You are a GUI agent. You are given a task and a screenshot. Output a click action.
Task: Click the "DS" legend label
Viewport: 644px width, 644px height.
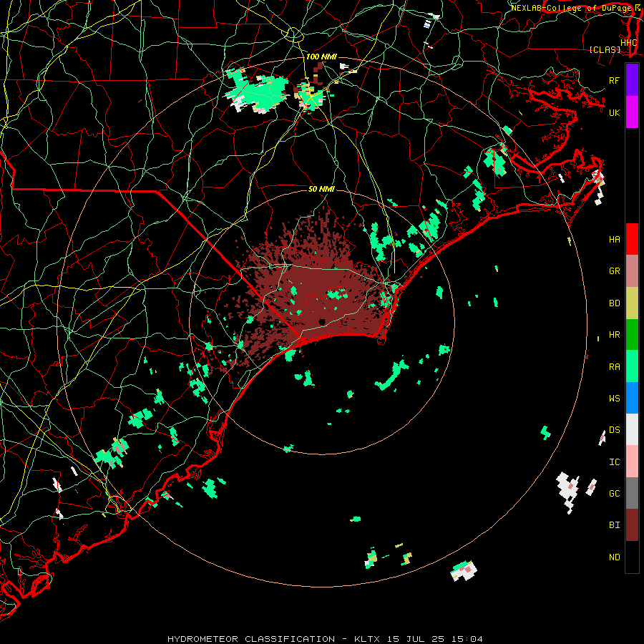614,430
